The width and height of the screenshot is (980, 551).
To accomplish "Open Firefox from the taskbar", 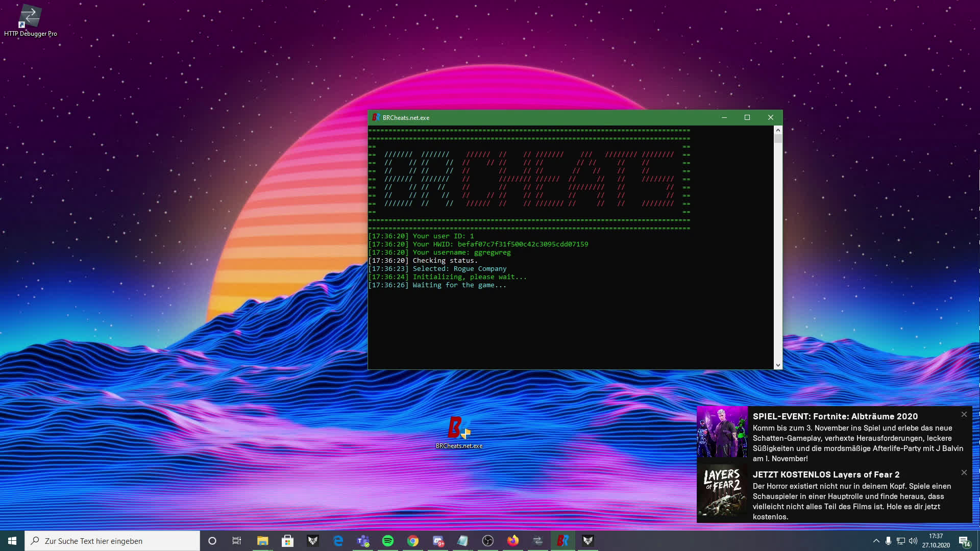I will (513, 541).
